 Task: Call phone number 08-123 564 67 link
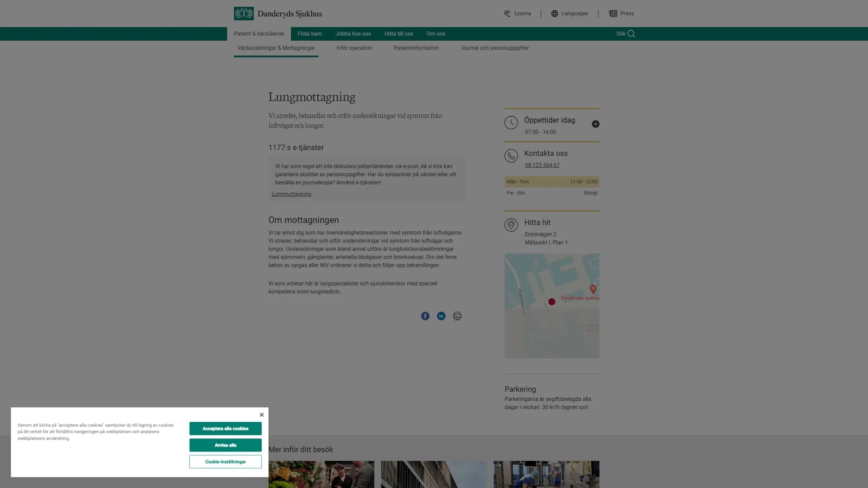coord(542,165)
